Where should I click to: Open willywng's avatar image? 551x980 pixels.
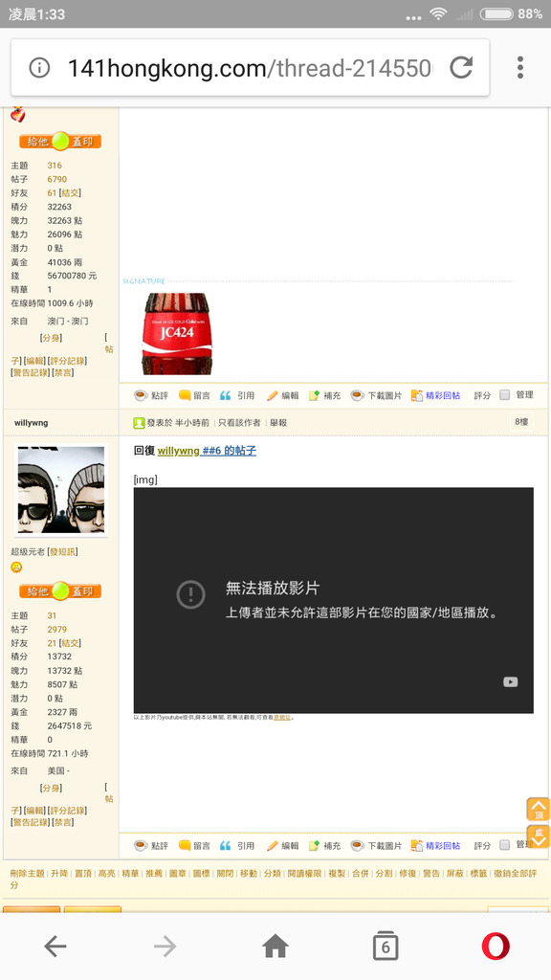[60, 490]
